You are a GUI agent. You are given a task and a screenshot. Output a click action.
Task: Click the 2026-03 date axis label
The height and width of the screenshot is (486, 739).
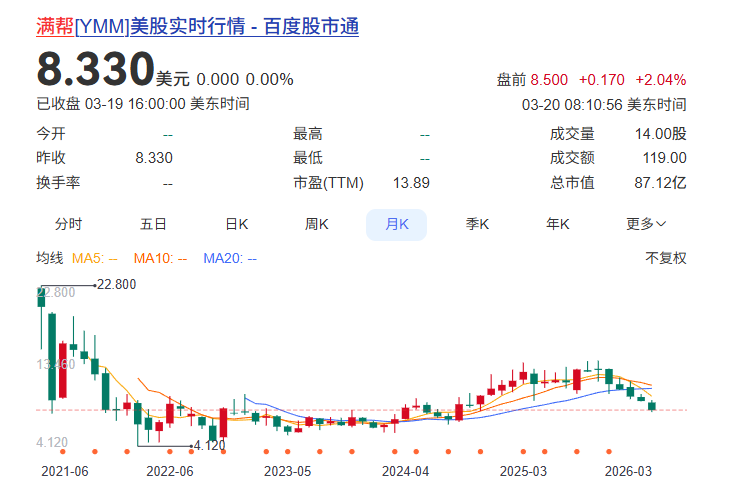628,471
